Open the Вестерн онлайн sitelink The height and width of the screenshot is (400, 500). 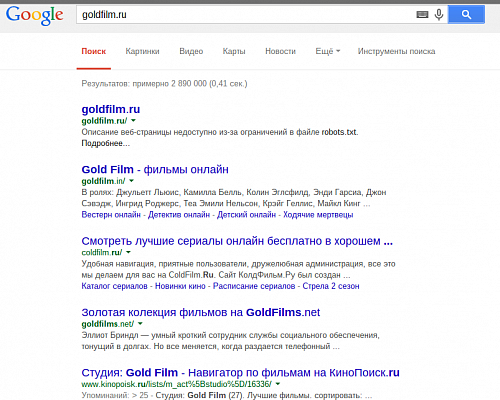111,215
